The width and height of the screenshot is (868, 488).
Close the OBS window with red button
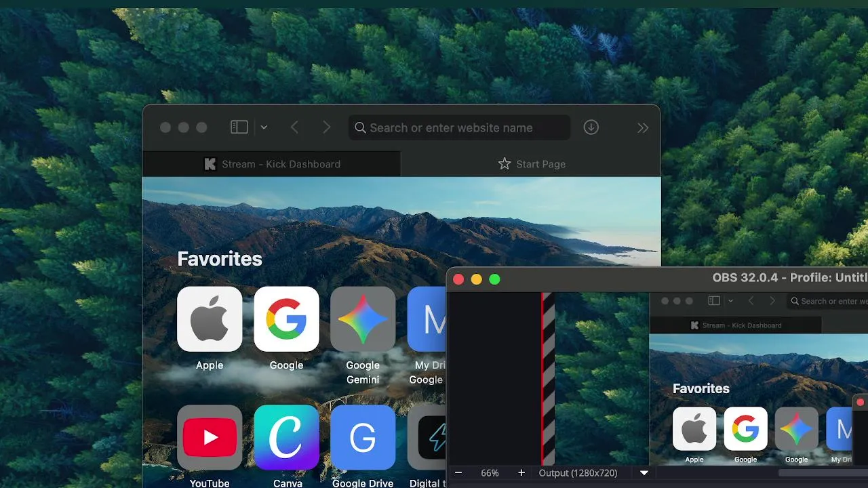pos(458,279)
